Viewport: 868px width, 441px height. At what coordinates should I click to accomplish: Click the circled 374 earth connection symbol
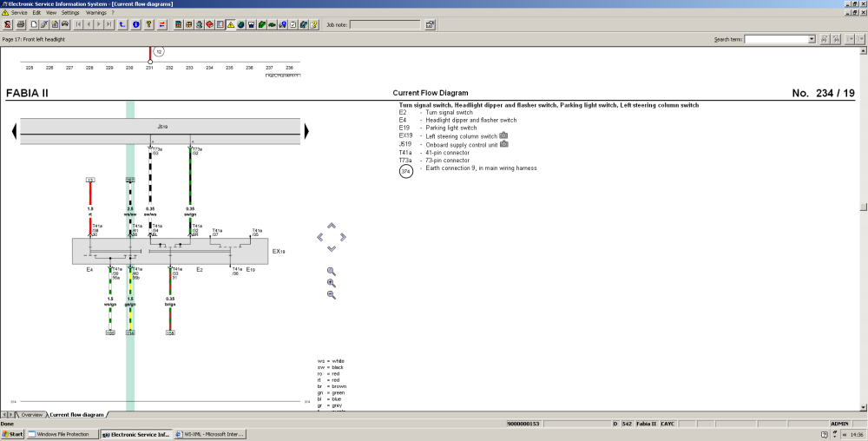tap(405, 172)
